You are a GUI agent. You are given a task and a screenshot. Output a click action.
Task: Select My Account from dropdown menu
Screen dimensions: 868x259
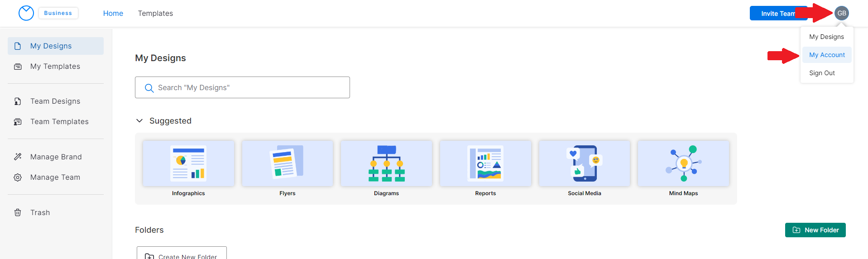(x=827, y=55)
